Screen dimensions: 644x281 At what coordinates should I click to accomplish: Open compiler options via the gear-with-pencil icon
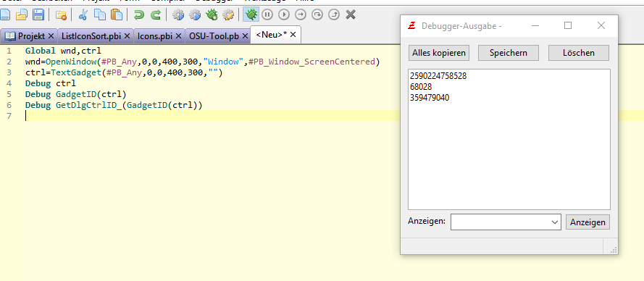tap(228, 15)
